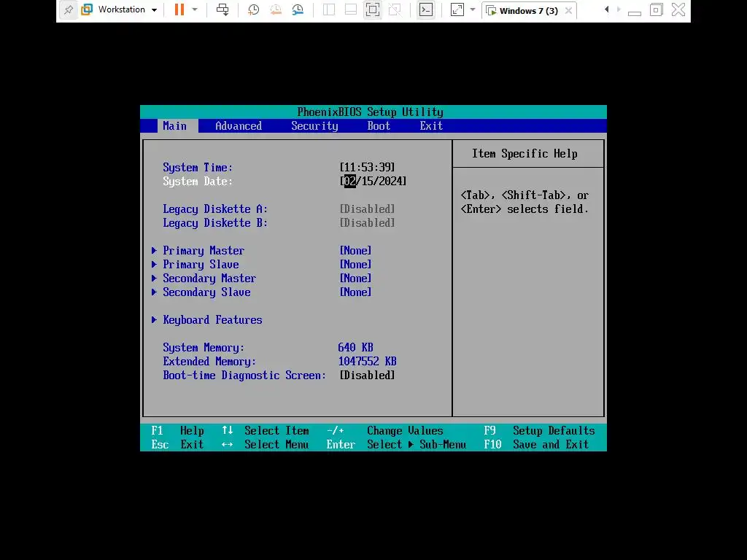Switch to the Advanced BIOS menu
The image size is (747, 560).
(239, 125)
